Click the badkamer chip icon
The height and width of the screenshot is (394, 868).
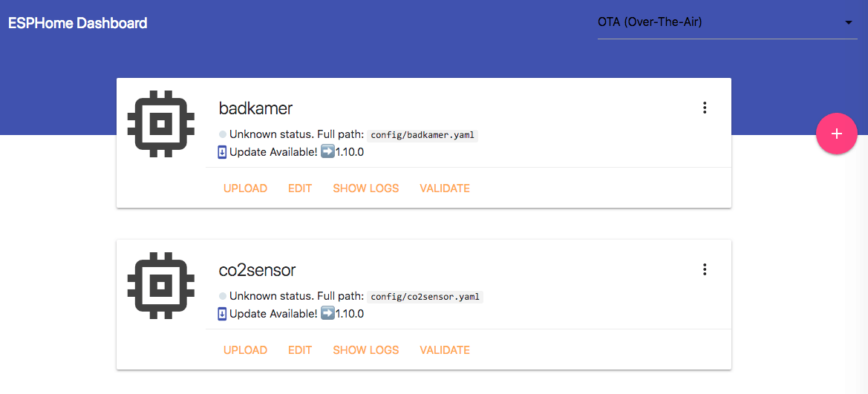click(x=160, y=123)
